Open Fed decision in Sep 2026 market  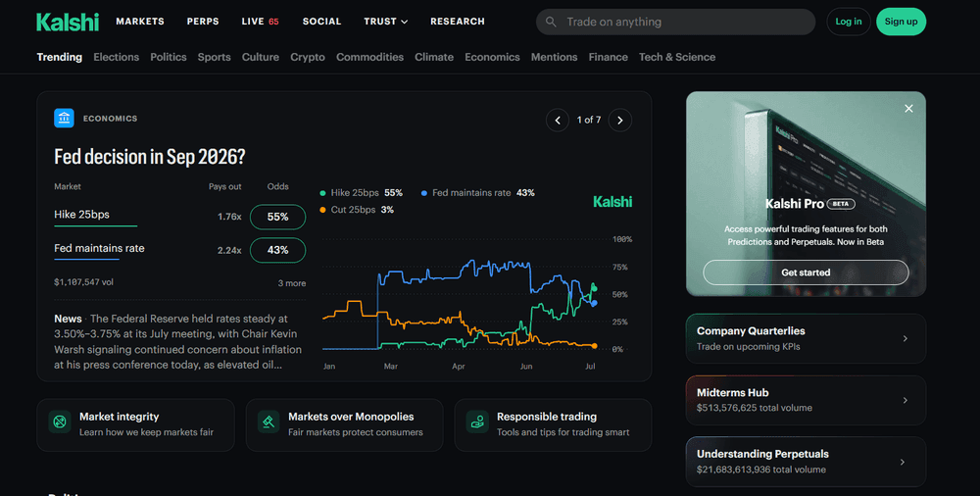(x=150, y=157)
